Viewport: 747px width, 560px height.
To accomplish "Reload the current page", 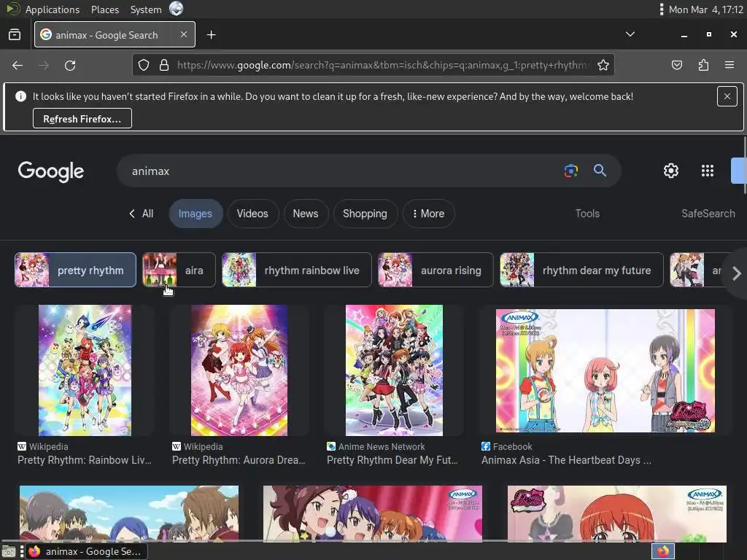I will coord(70,65).
